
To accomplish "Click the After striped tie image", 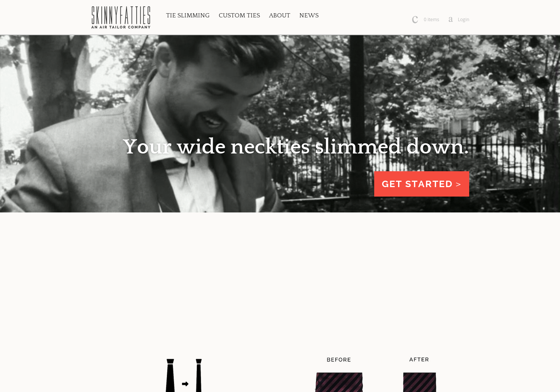I will click(x=419, y=382).
